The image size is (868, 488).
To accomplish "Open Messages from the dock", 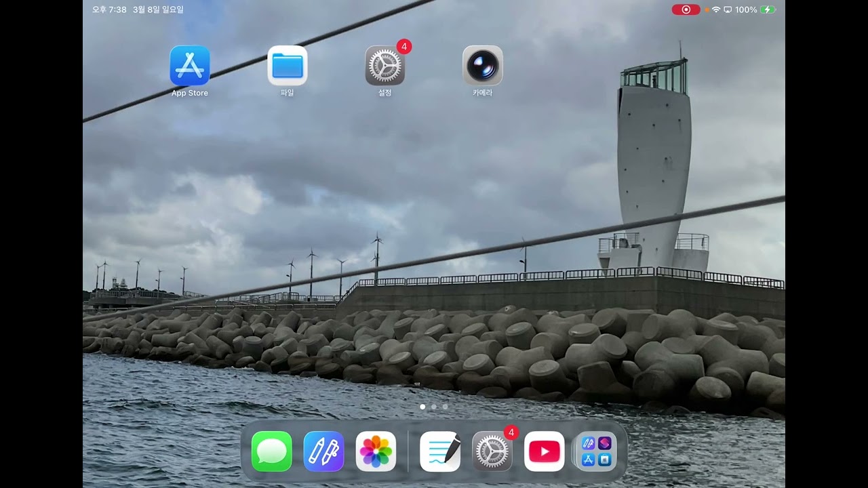I will point(272,451).
